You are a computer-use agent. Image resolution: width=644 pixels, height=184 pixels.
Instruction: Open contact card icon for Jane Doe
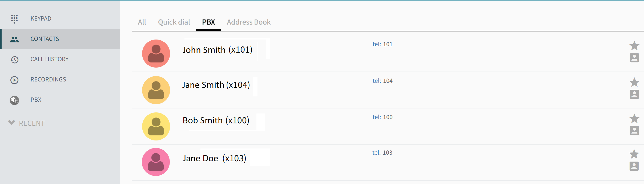click(x=634, y=166)
